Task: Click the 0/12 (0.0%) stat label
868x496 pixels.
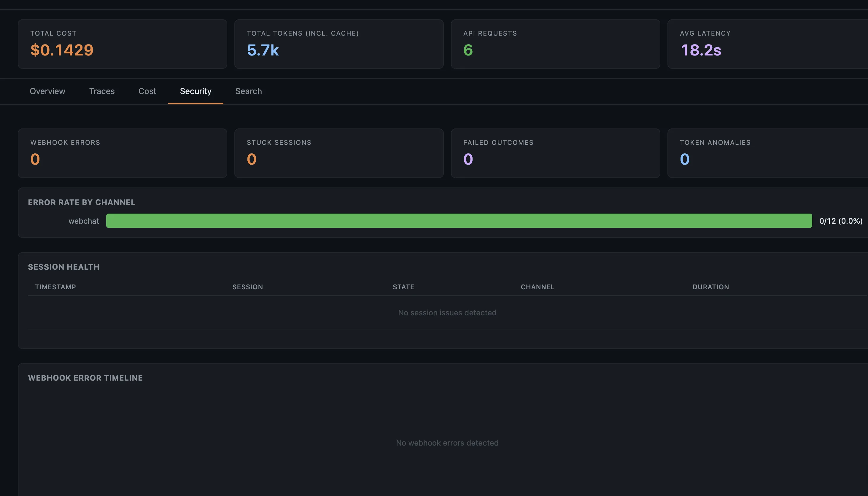Action: 840,221
